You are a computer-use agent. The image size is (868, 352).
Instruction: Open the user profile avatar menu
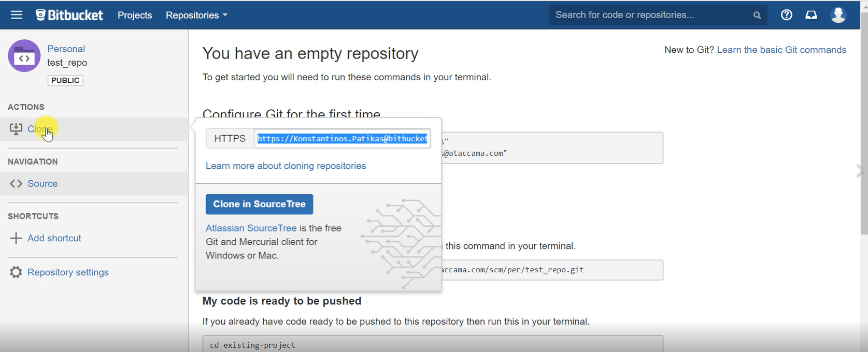[838, 15]
